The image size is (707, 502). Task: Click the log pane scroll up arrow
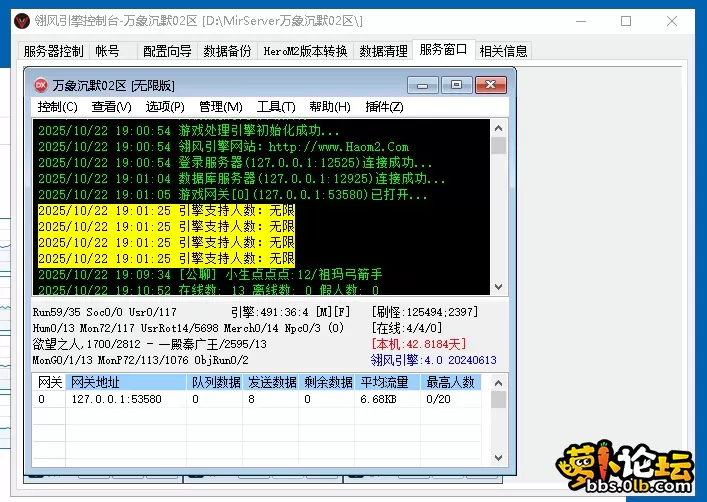(x=498, y=128)
